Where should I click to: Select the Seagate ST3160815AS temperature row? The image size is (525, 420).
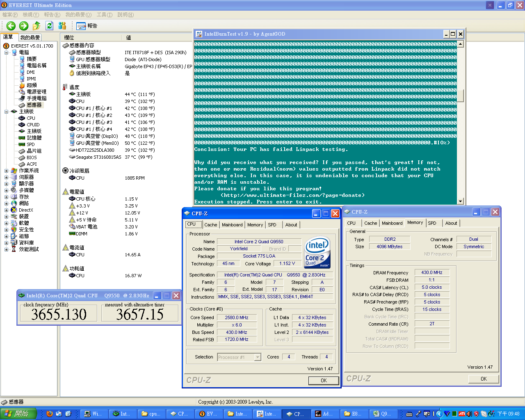pos(111,157)
